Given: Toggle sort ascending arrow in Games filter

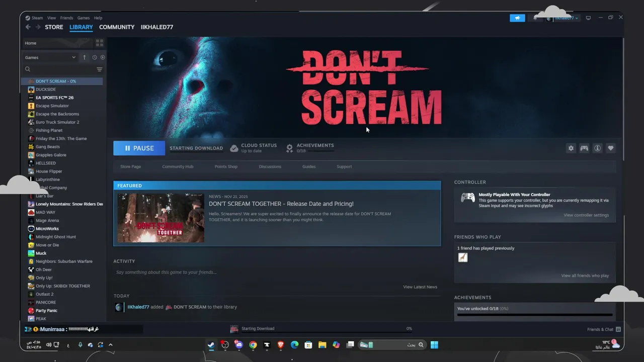Looking at the screenshot, I should 84,57.
